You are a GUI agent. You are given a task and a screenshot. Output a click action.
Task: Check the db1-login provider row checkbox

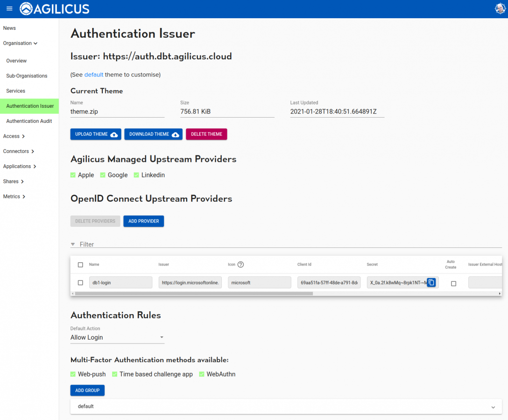(80, 282)
